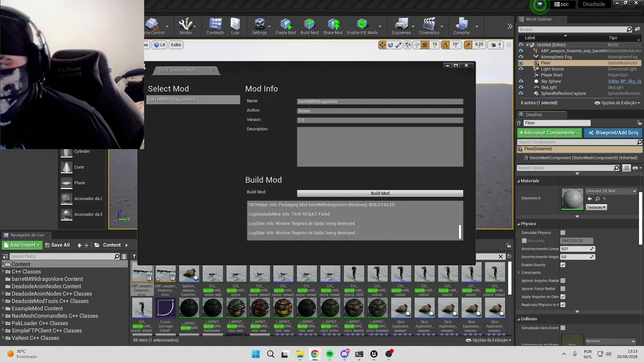Viewport: 644px width, 362px height.
Task: Click the Settings gear toolbar icon
Action: [x=259, y=26]
